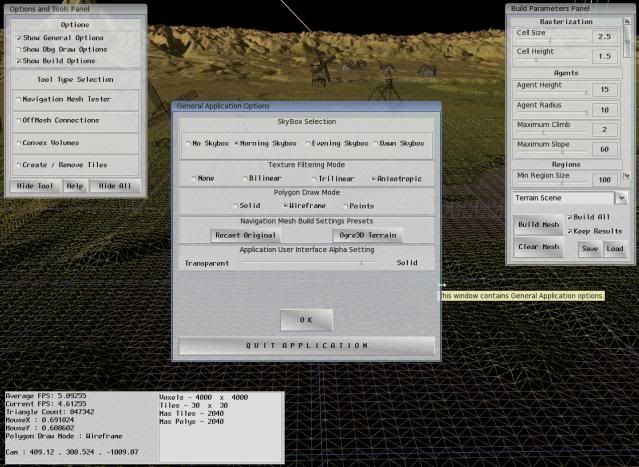
Task: Click the Cell Height value field
Action: 605,56
